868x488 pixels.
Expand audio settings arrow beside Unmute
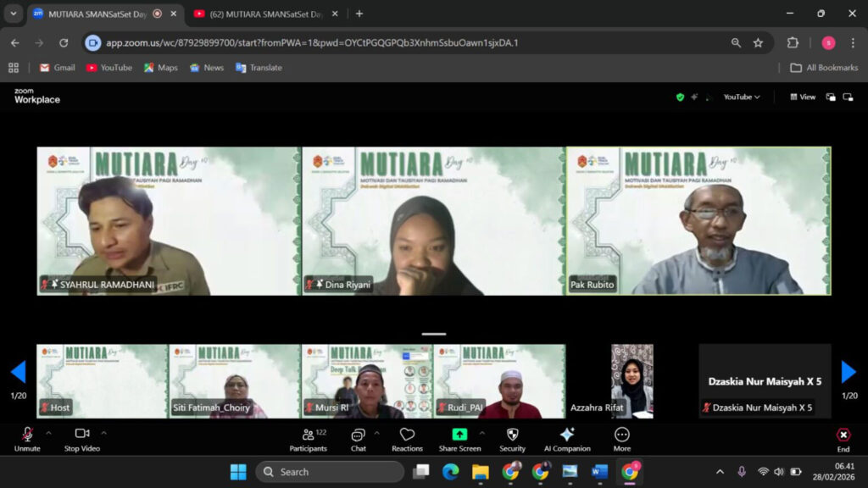[48, 433]
